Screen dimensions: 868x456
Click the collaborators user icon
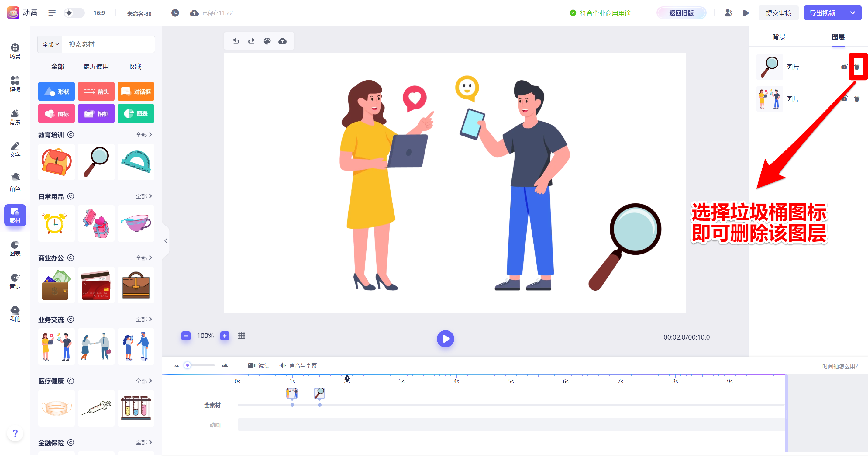pos(728,13)
